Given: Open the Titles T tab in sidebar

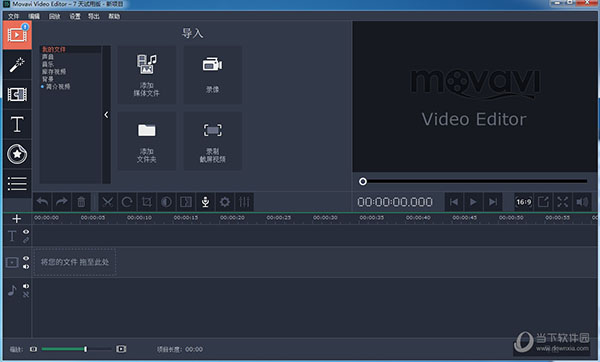Looking at the screenshot, I should click(17, 124).
